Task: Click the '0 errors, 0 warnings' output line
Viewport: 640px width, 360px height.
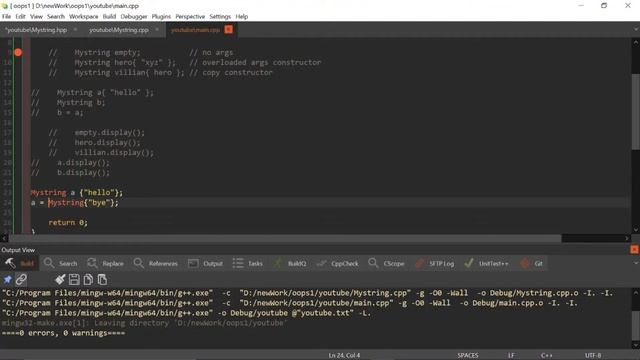Action: tap(63, 333)
